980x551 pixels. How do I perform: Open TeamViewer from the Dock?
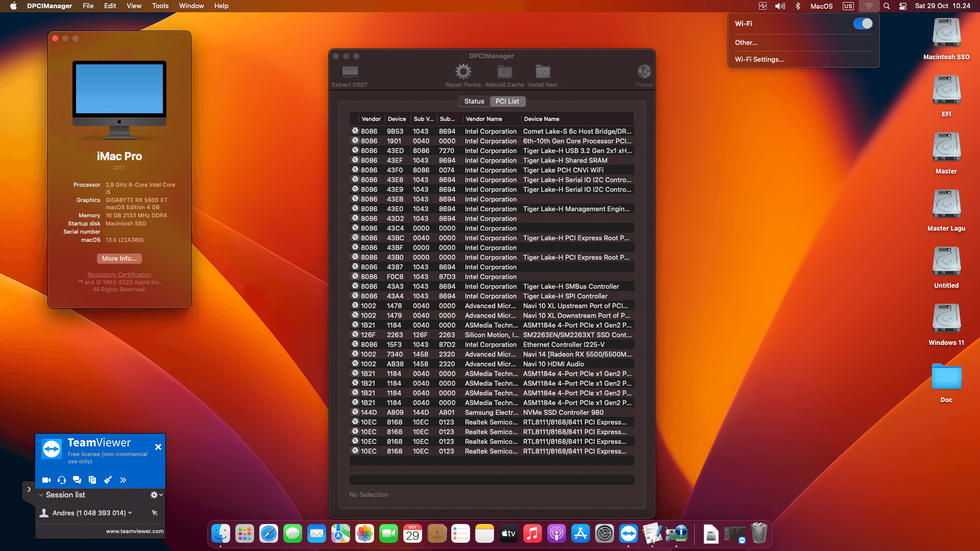point(628,534)
